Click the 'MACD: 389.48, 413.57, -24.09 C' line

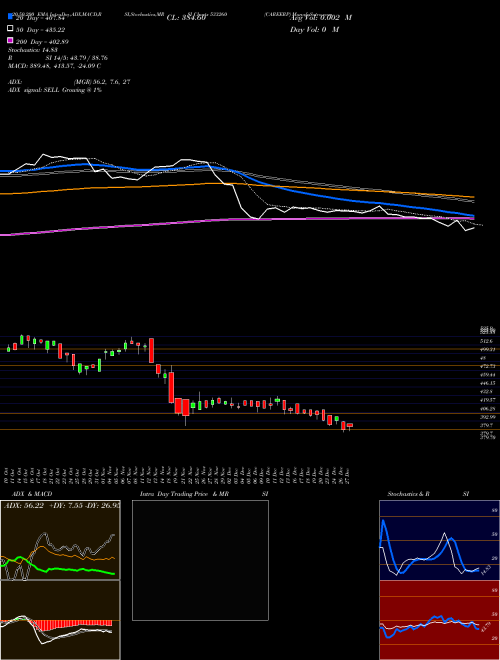coord(54,66)
